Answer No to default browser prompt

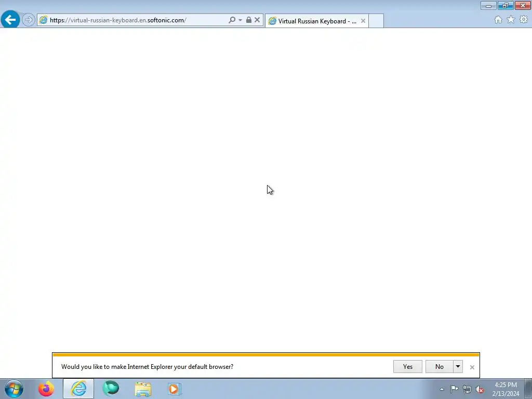[x=440, y=366]
